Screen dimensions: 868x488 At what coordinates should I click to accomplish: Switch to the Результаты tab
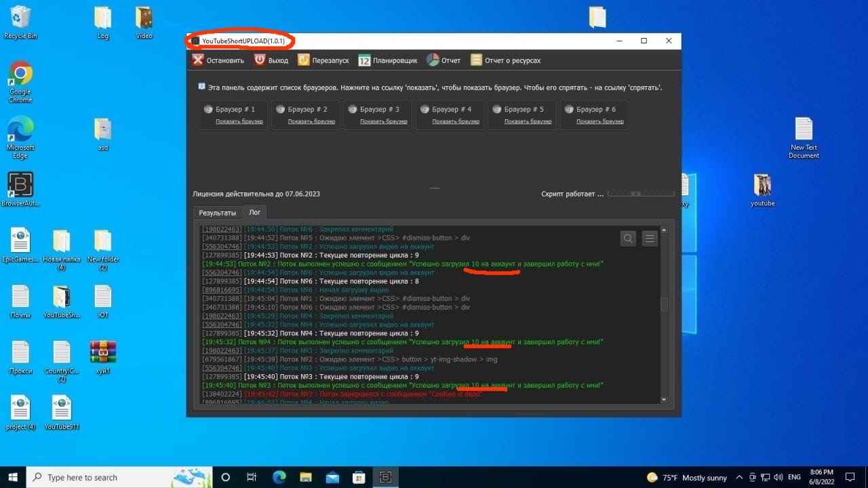point(217,213)
